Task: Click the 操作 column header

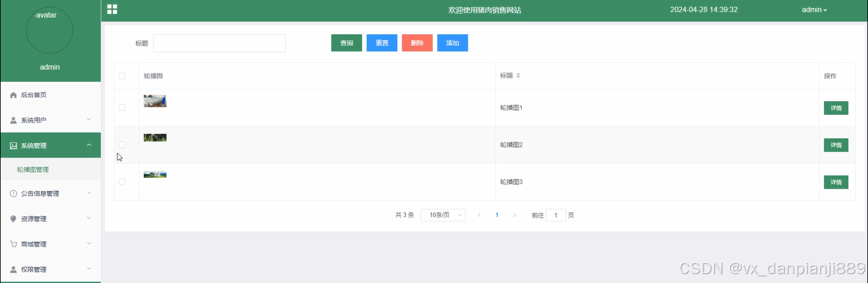Action: (830, 76)
